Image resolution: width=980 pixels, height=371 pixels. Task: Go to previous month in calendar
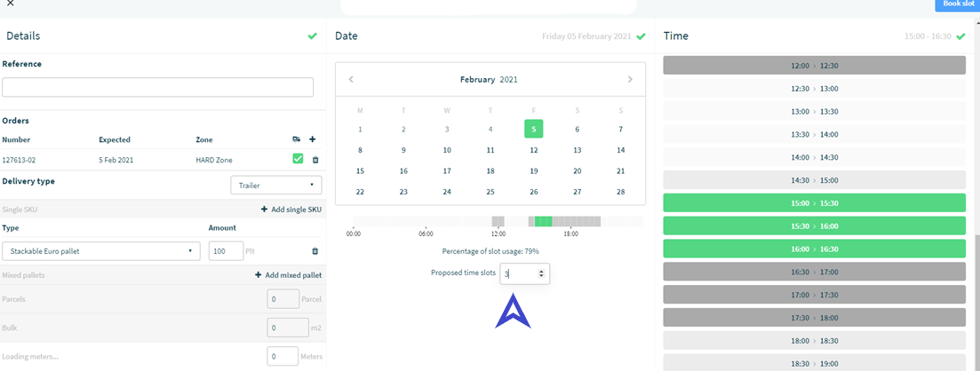click(x=351, y=79)
